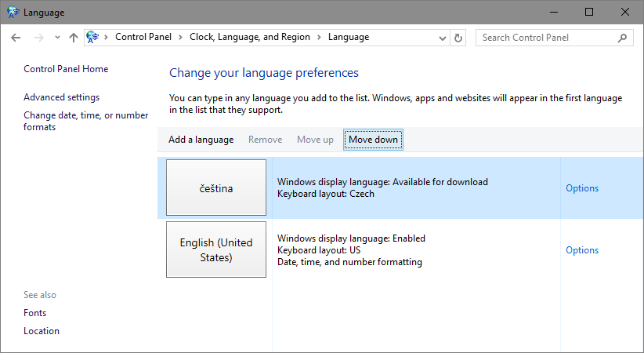Open the recent locations dropdown arrow
The width and height of the screenshot is (644, 353).
click(57, 38)
